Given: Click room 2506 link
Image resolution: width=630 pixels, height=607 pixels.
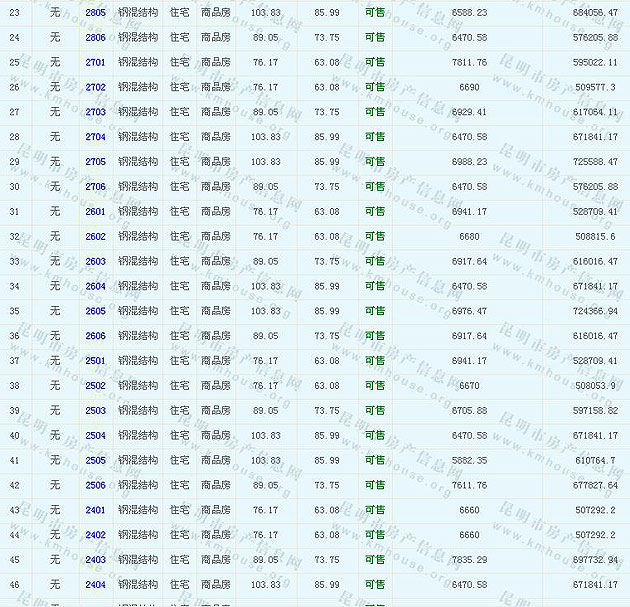Looking at the screenshot, I should click(x=95, y=486).
